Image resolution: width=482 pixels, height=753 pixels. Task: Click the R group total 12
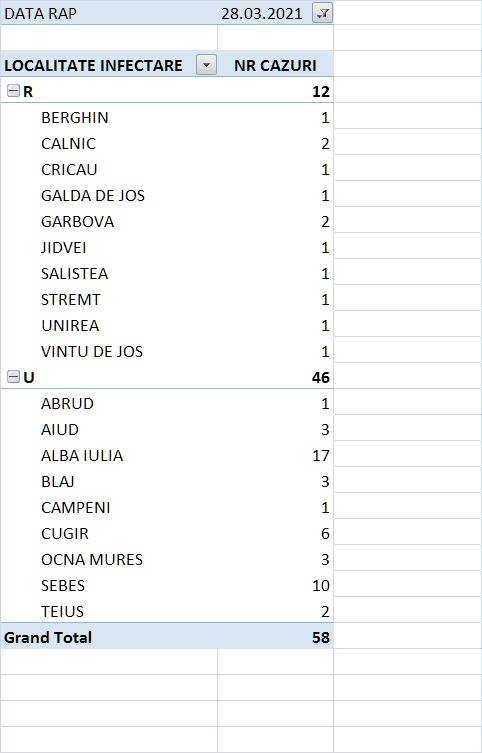[320, 91]
